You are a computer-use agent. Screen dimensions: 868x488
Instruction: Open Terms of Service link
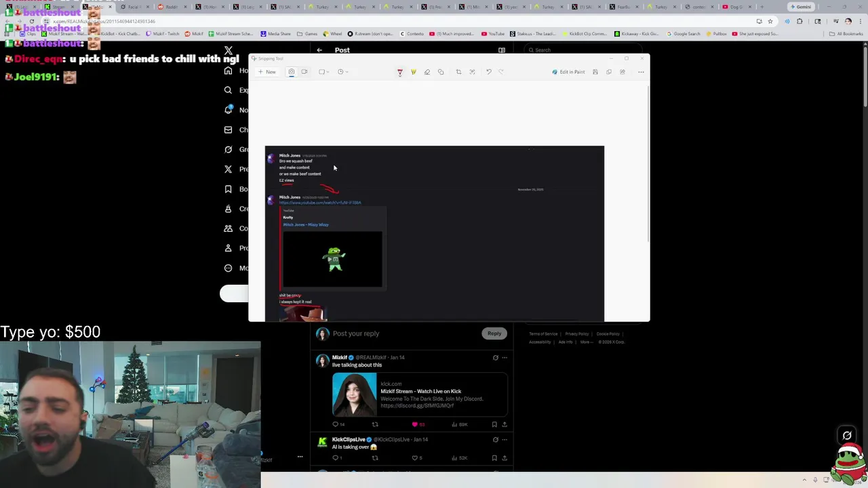543,333
